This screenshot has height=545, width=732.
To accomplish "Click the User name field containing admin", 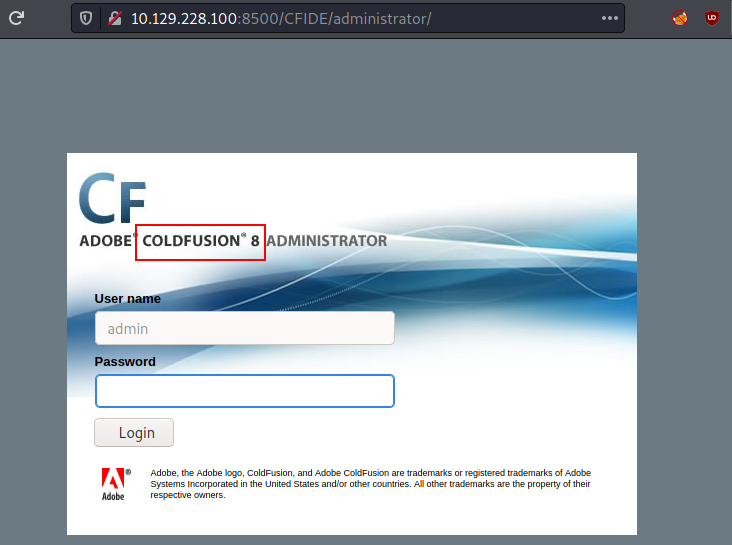I will coord(245,328).
